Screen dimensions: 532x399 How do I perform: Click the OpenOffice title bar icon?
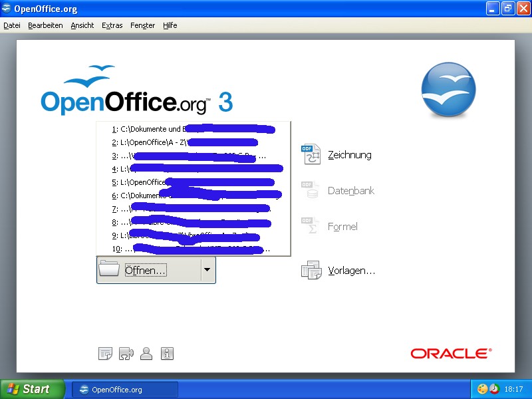click(6, 8)
